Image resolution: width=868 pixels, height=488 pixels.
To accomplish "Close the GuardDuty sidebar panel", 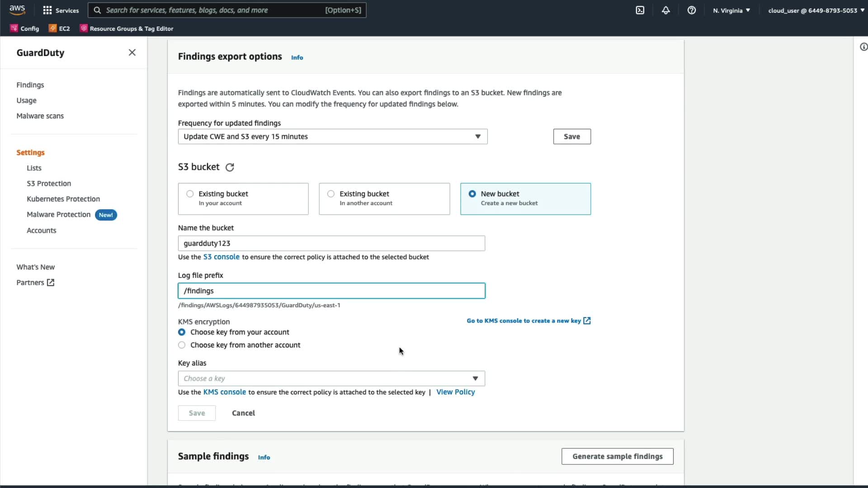I will point(132,52).
